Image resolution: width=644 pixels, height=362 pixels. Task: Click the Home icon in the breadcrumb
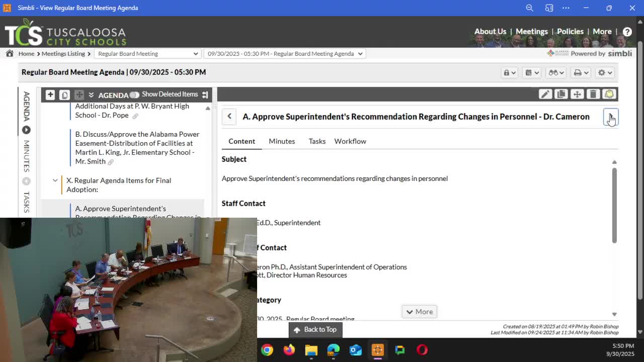pos(10,53)
